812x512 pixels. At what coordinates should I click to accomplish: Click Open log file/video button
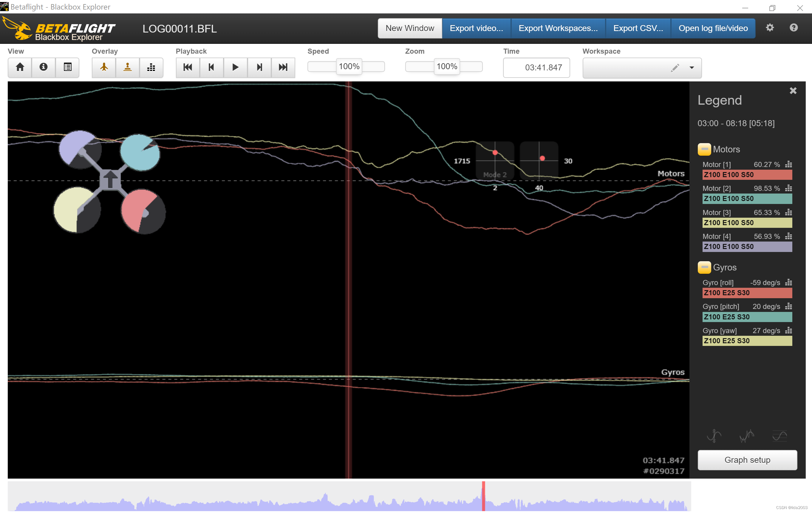coord(713,28)
